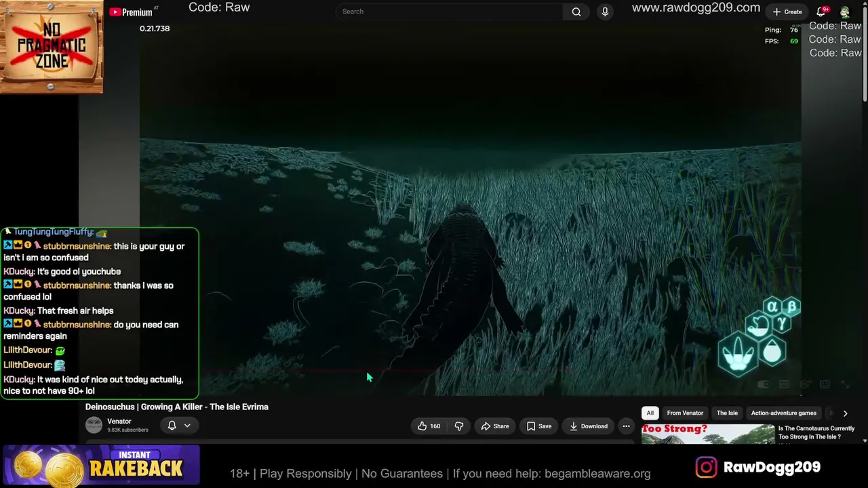Click the page vertical scrollbar thumb
This screenshot has width=868, height=488.
[865, 56]
